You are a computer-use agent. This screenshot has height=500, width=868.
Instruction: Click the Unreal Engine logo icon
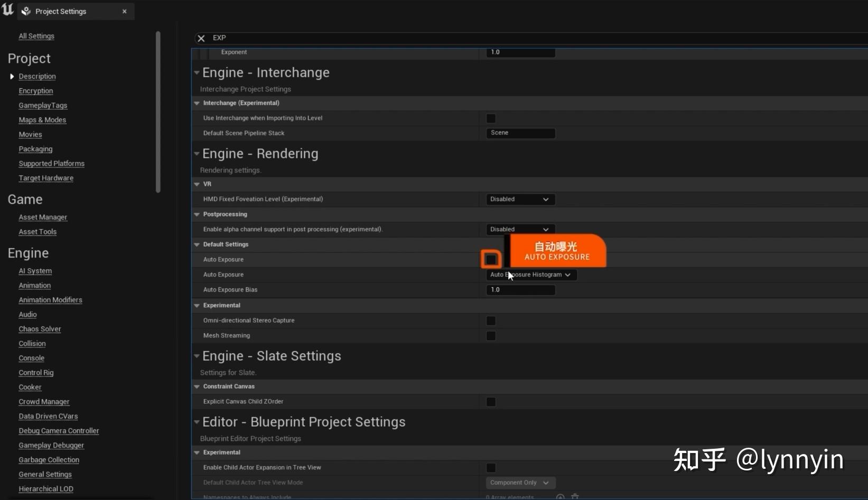coord(8,10)
